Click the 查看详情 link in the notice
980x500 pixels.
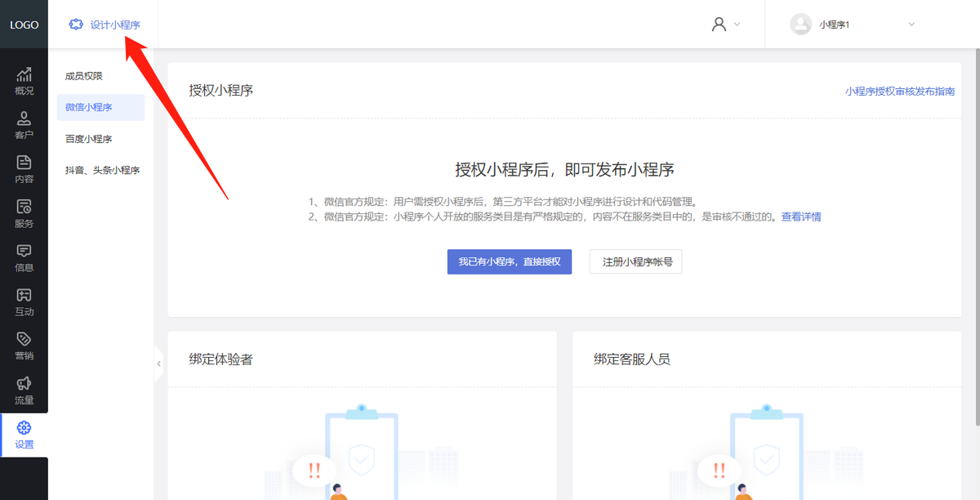click(801, 216)
